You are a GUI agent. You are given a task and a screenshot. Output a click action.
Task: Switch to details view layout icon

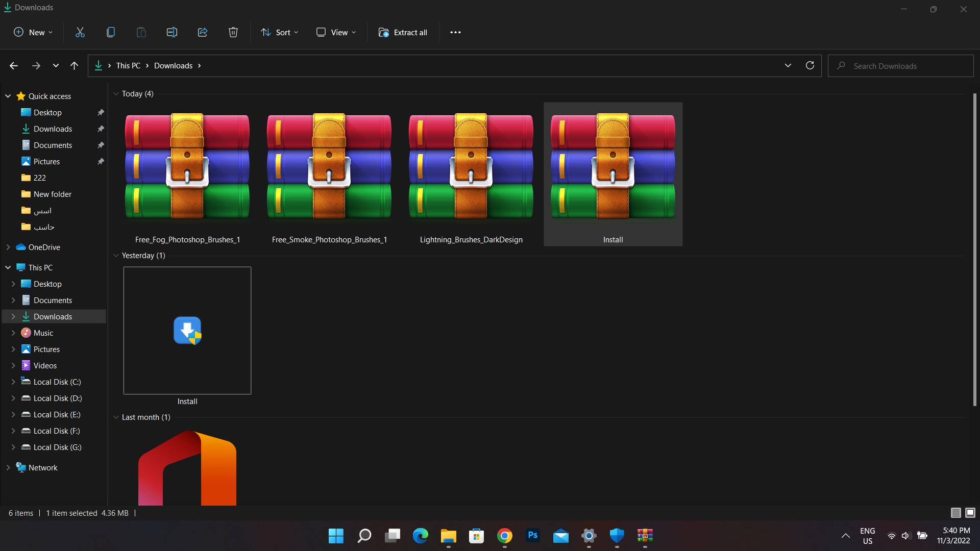point(955,513)
